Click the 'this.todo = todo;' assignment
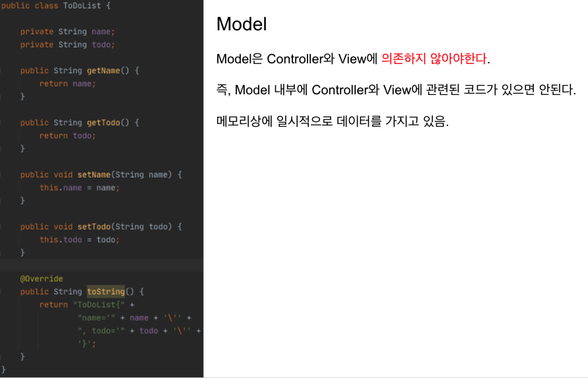This screenshot has width=588, height=378. 79,240
